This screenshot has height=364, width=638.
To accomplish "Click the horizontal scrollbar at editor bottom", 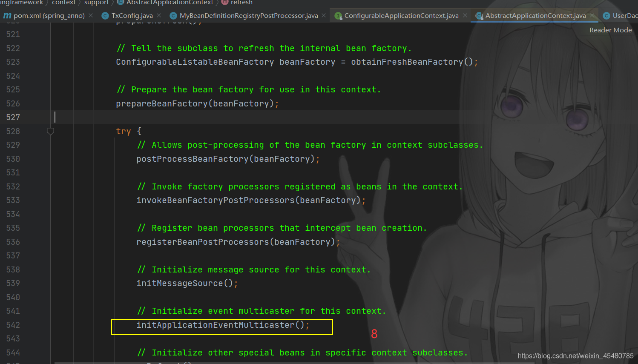I will pyautogui.click(x=294, y=363).
